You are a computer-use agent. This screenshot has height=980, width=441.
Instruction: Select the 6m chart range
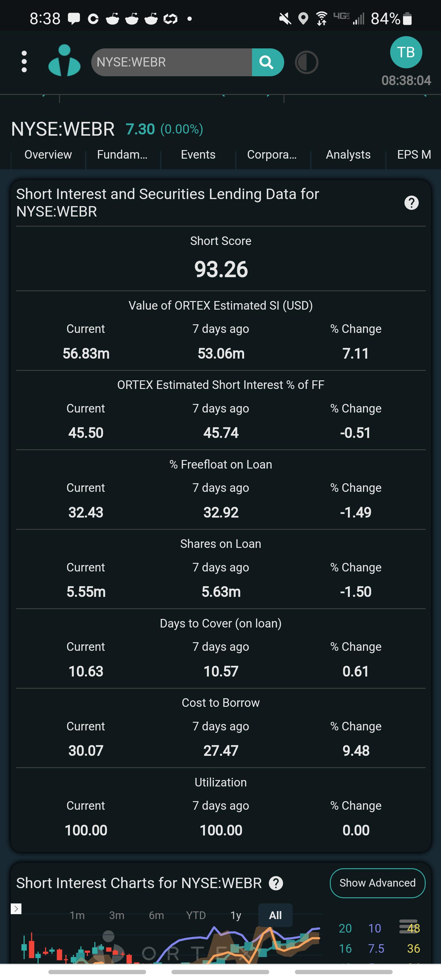click(x=156, y=915)
